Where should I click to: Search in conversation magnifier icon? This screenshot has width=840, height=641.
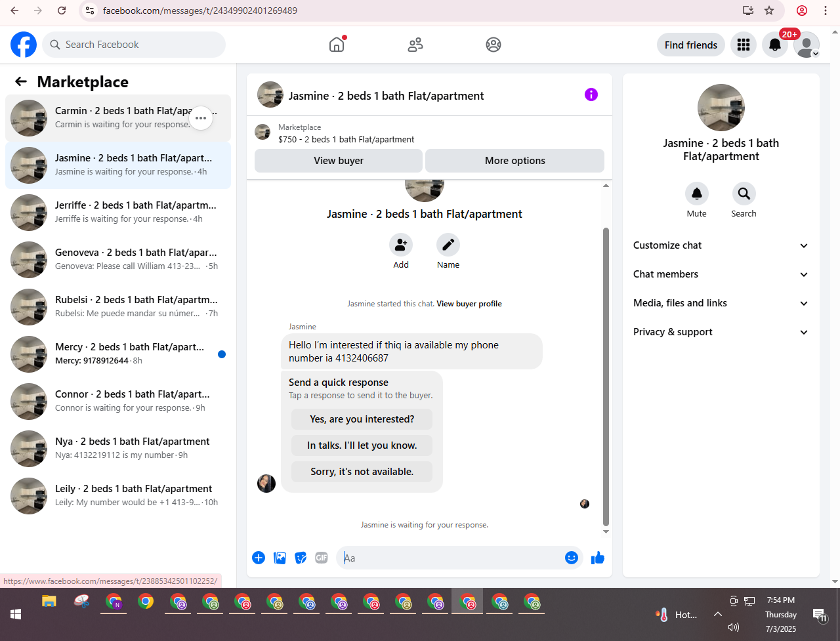pos(744,194)
